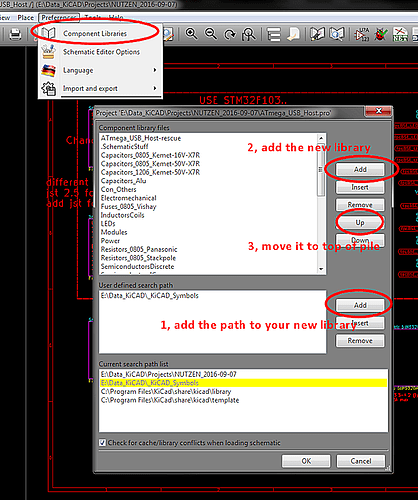Screen dimensions: 418x500
Task: Click OK to confirm library settings
Action: coord(306,461)
